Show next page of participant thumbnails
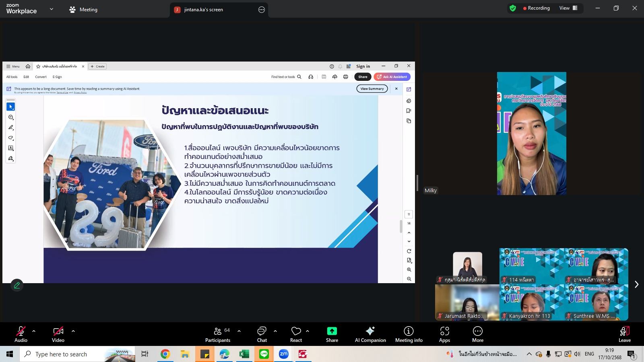The image size is (644, 362). (636, 284)
